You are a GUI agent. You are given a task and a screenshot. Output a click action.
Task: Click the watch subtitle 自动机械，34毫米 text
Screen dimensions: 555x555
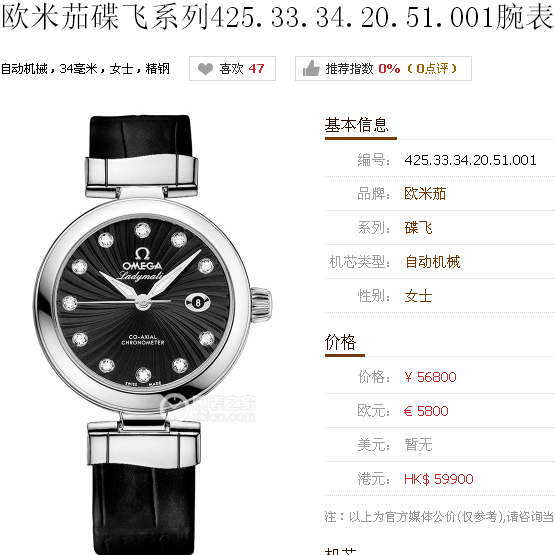coord(85,69)
